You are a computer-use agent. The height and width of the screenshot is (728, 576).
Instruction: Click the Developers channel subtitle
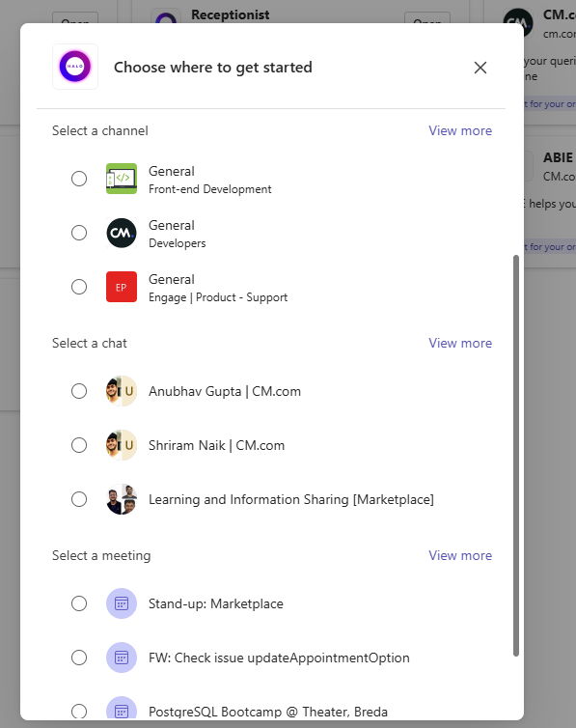click(x=178, y=243)
